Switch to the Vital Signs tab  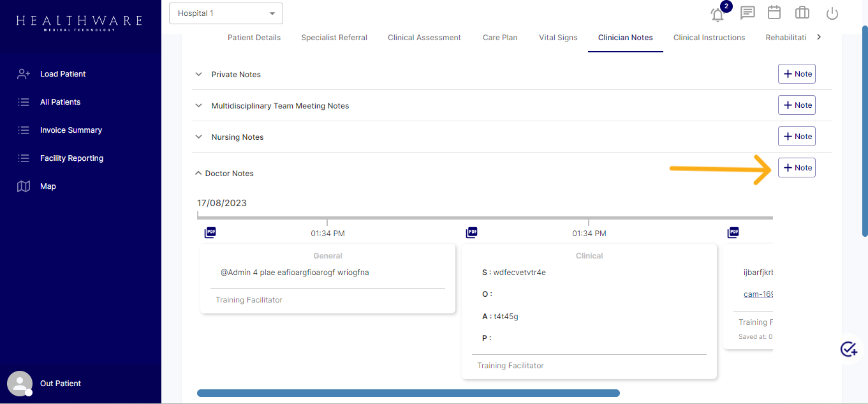tap(558, 38)
